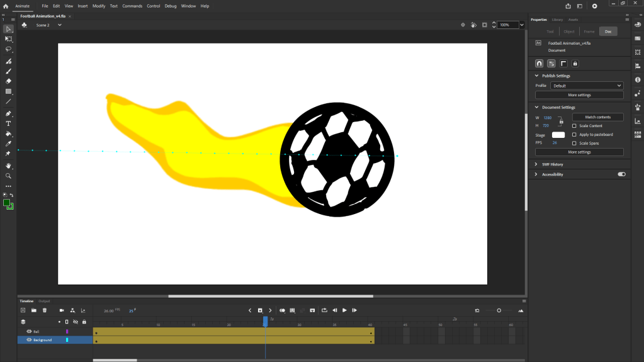The height and width of the screenshot is (362, 644).
Task: Activate the Eyedropper tool
Action: (9, 144)
